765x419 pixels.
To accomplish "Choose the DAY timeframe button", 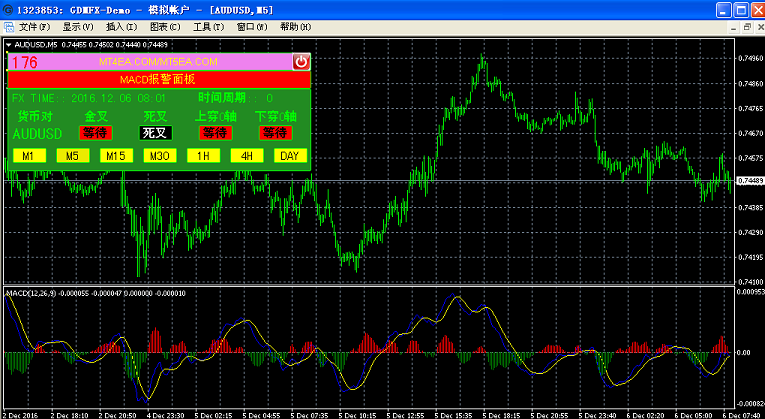I will 290,156.
